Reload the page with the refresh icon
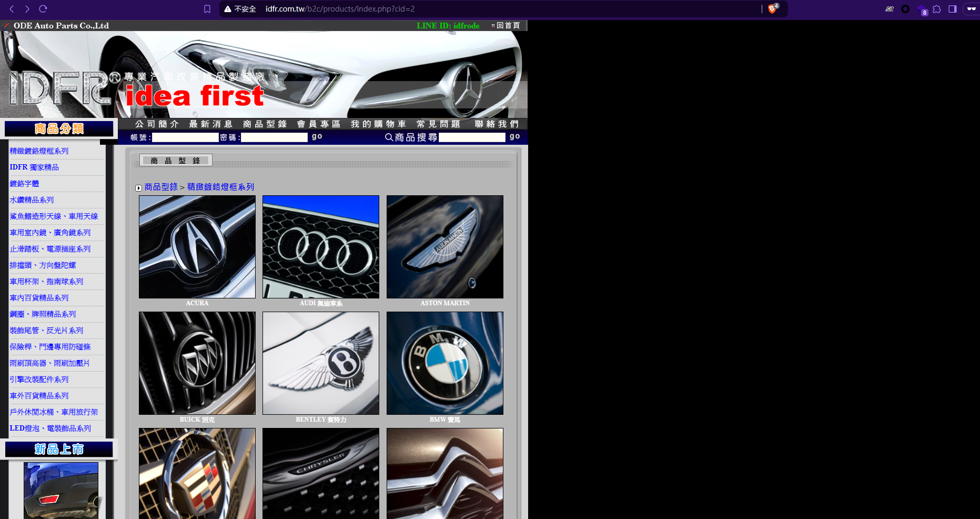 coord(43,9)
